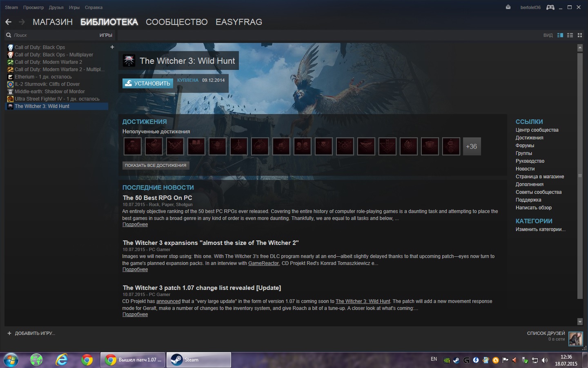Select Etherium in the games list

(43, 77)
